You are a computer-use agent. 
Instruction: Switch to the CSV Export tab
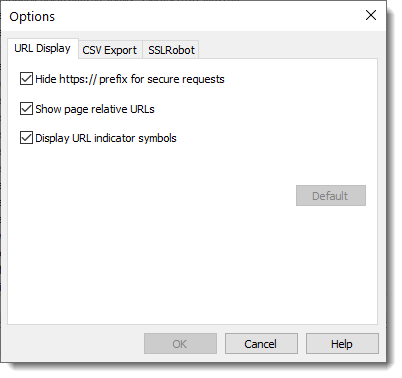click(x=110, y=50)
